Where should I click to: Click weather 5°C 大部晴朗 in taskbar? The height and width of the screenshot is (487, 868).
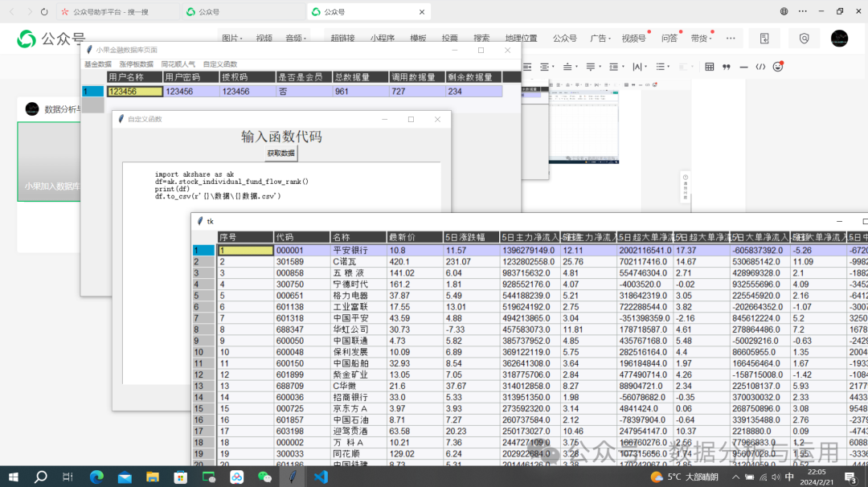pyautogui.click(x=684, y=477)
